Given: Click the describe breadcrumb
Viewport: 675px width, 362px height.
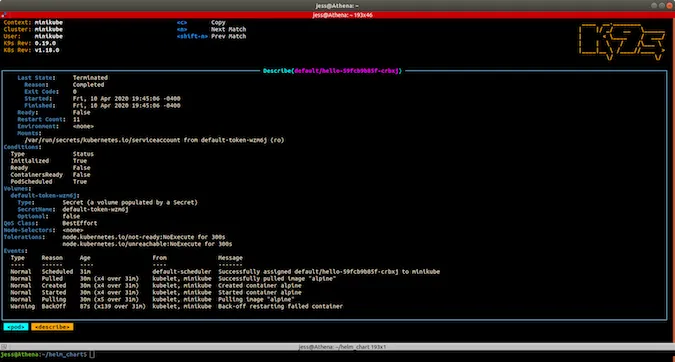Looking at the screenshot, I should point(52,327).
